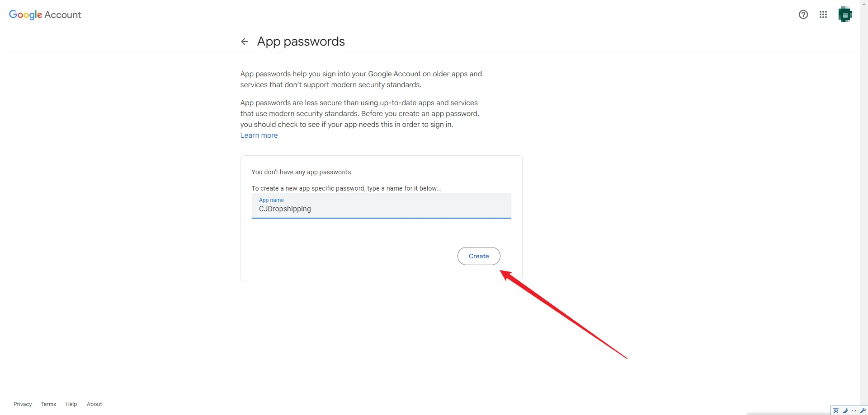Toggle the IME moon half-width icon
This screenshot has height=415, width=868.
coord(845,410)
